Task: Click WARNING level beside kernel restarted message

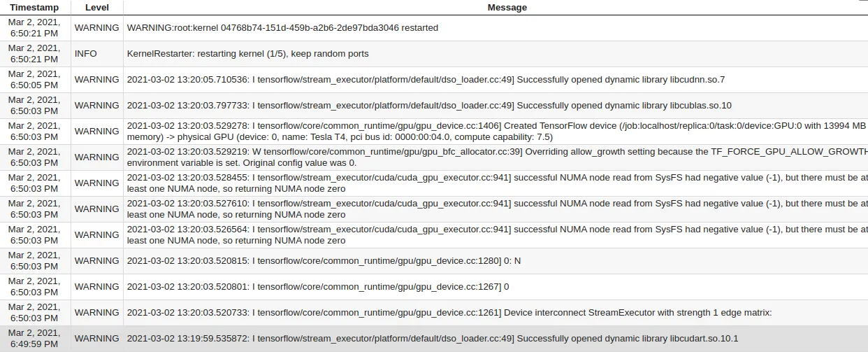Action: 96,28
